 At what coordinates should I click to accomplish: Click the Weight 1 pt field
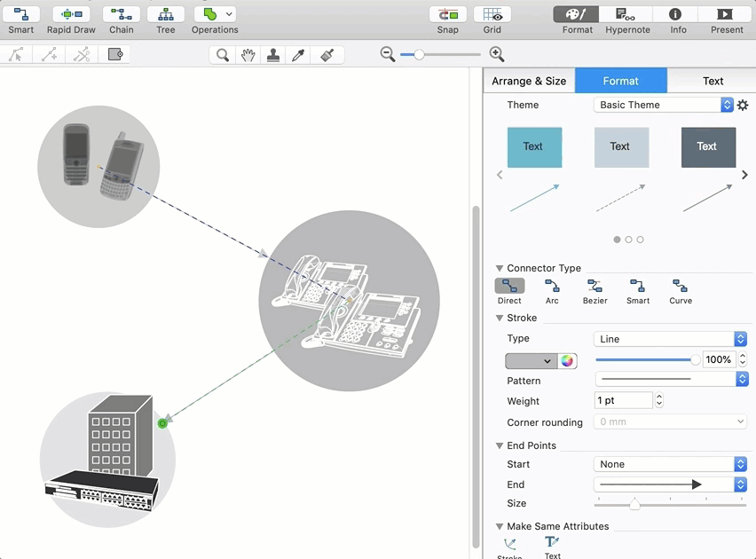[x=623, y=400]
